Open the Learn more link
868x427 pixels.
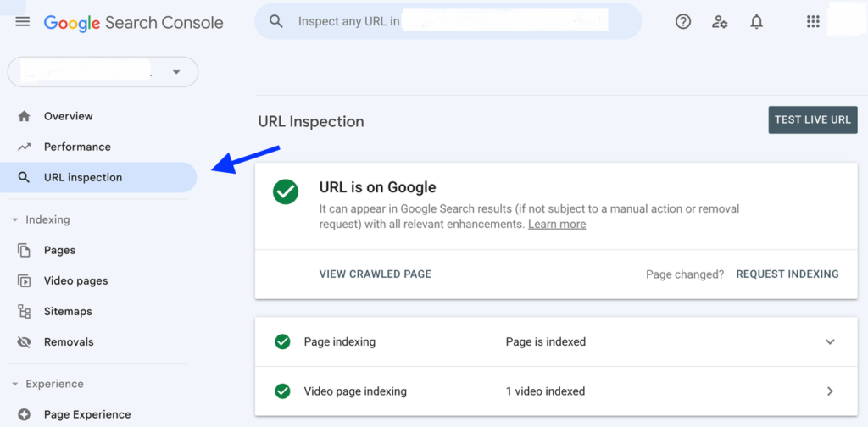click(557, 224)
